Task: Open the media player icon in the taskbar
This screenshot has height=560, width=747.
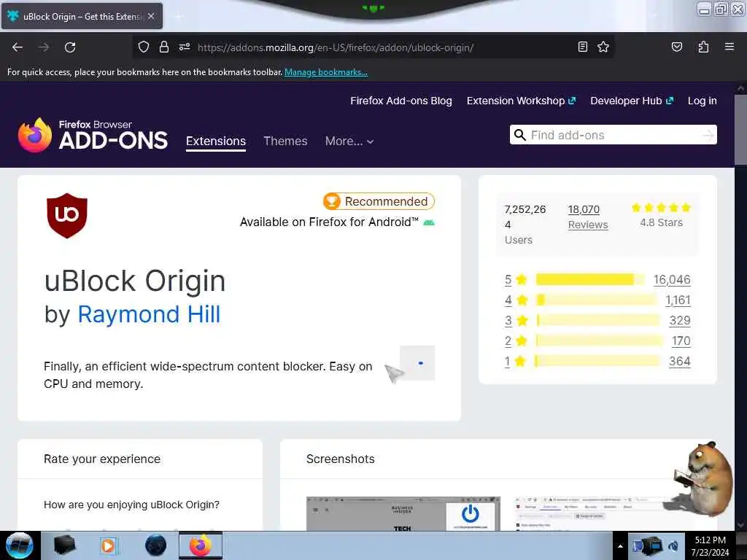Action: (108, 545)
